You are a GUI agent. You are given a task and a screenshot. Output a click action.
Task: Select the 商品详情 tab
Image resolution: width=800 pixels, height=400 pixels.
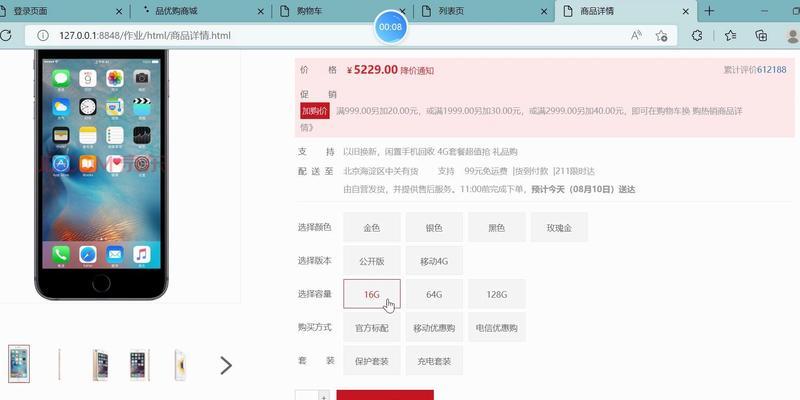625,11
